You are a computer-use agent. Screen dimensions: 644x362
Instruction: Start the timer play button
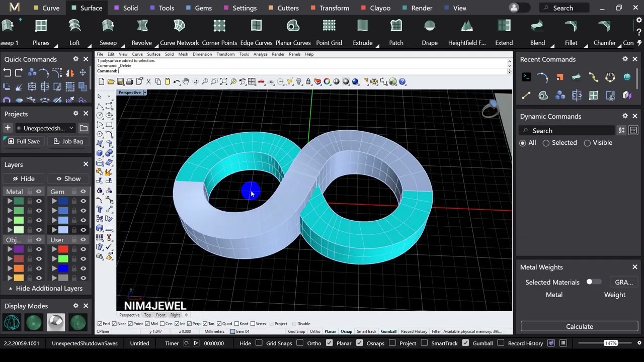coord(196,343)
